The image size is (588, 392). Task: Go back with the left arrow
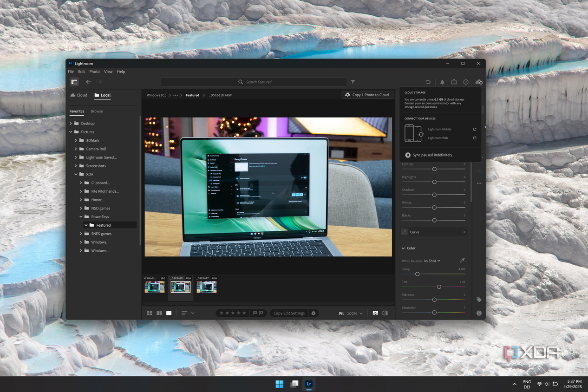pos(89,82)
